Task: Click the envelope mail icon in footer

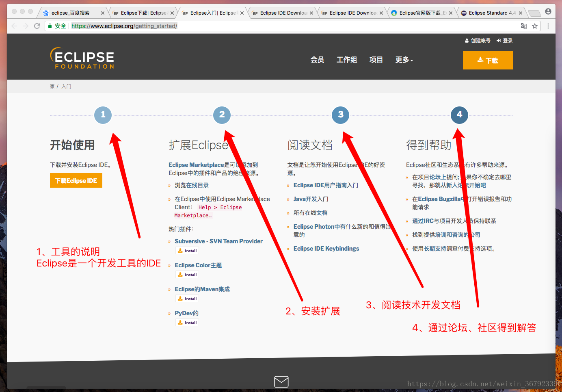Action: 281,382
